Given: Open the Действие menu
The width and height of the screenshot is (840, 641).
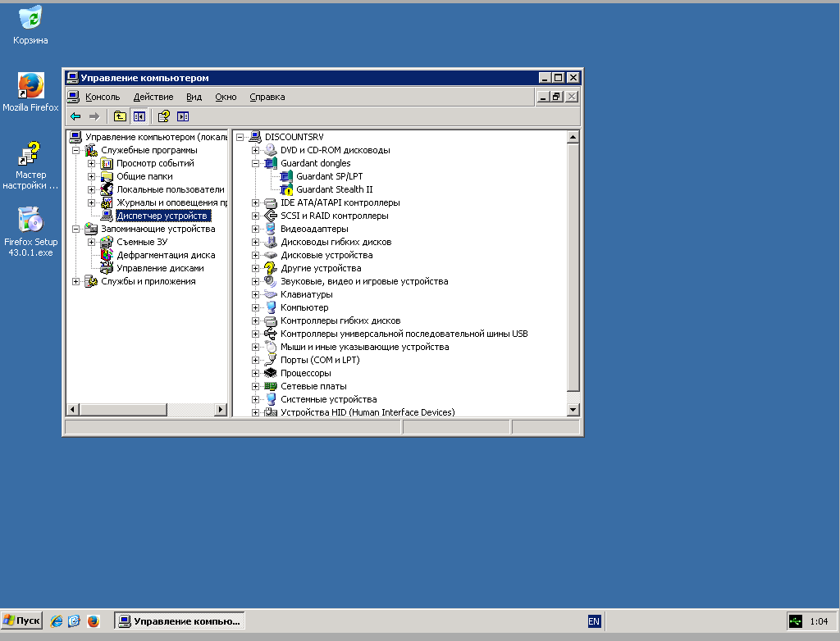Looking at the screenshot, I should pos(153,97).
